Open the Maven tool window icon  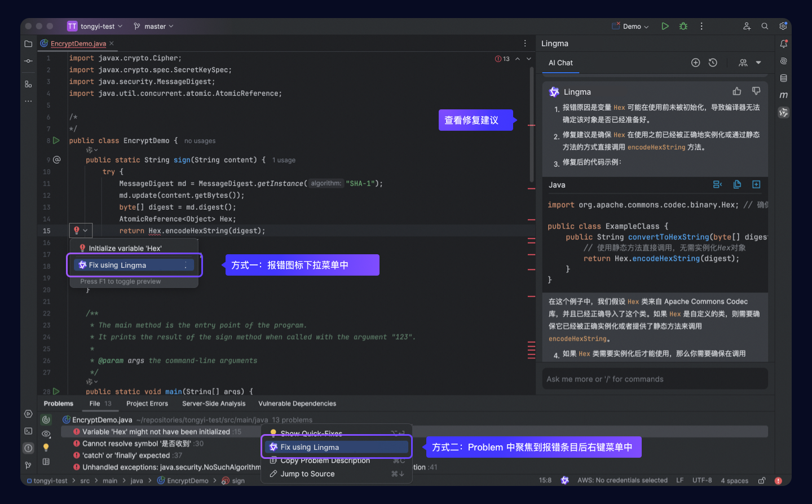coord(784,95)
